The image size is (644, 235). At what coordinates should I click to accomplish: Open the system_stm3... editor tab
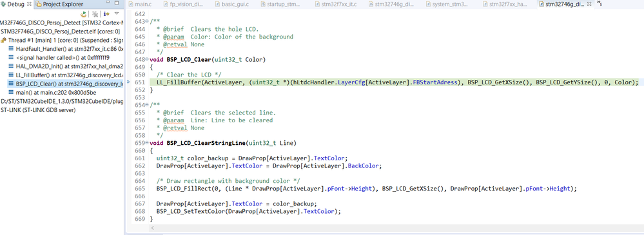[x=447, y=4]
